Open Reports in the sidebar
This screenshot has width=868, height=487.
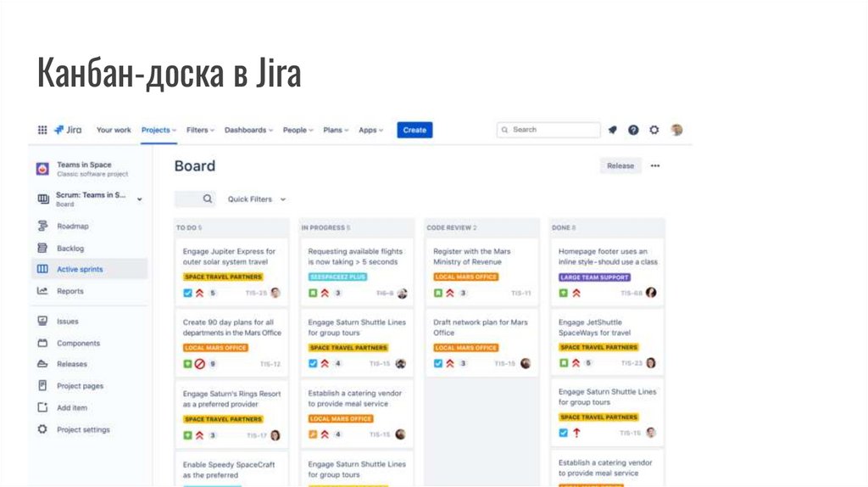70,291
